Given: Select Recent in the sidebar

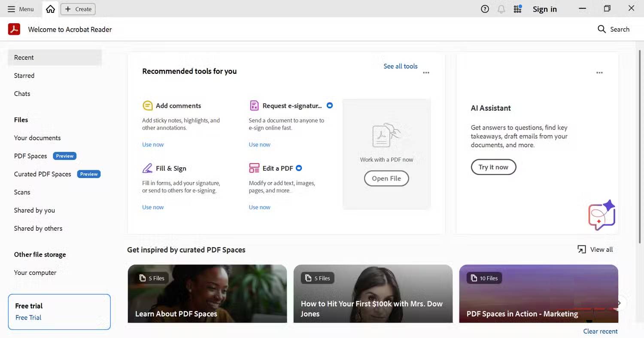Looking at the screenshot, I should coord(55,57).
